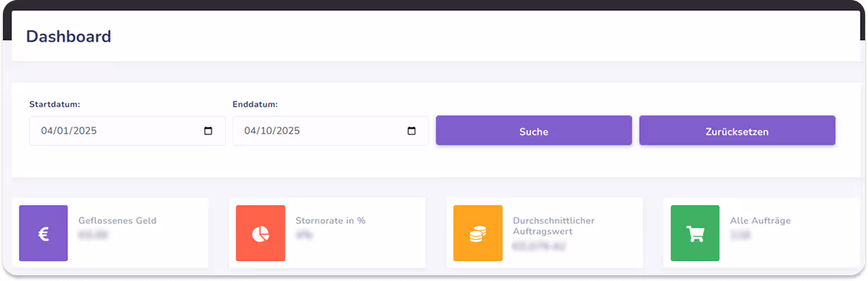Select the Stornorate in % label
Image resolution: width=868 pixels, height=281 pixels.
(x=331, y=220)
